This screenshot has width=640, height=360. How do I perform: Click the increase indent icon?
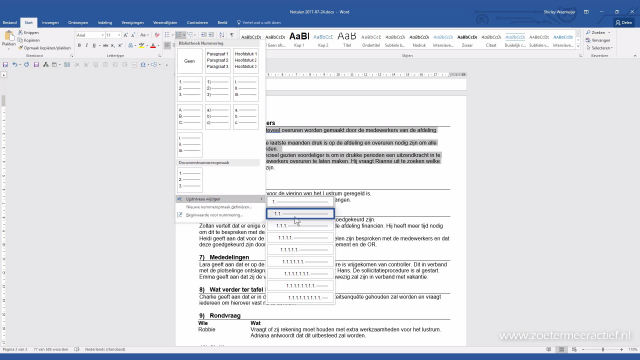[x=211, y=35]
